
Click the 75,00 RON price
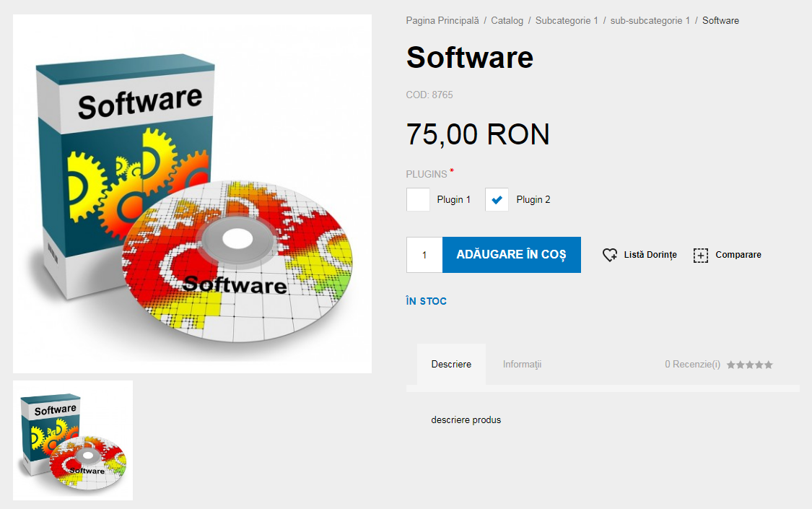478,134
